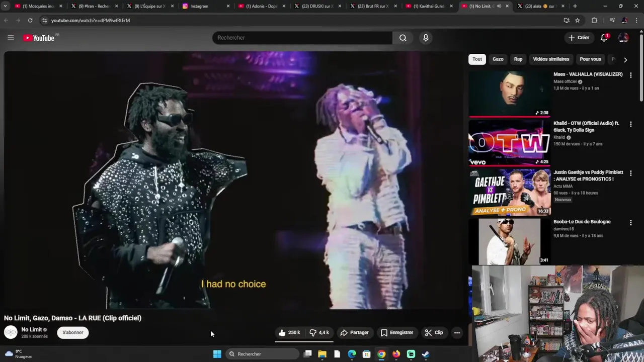Open a new browser tab
Viewport: 644px width, 362px height.
point(575,6)
